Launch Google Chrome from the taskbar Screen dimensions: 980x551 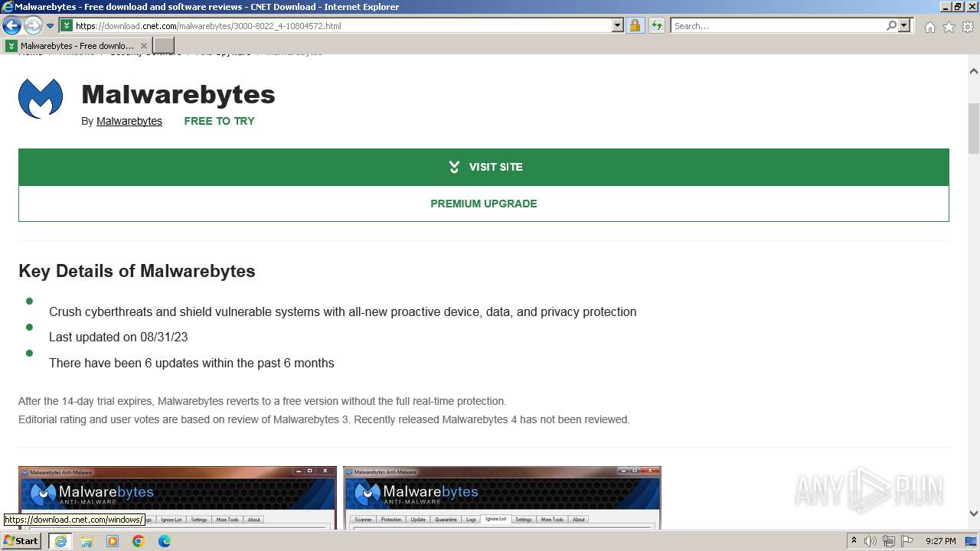(x=139, y=541)
